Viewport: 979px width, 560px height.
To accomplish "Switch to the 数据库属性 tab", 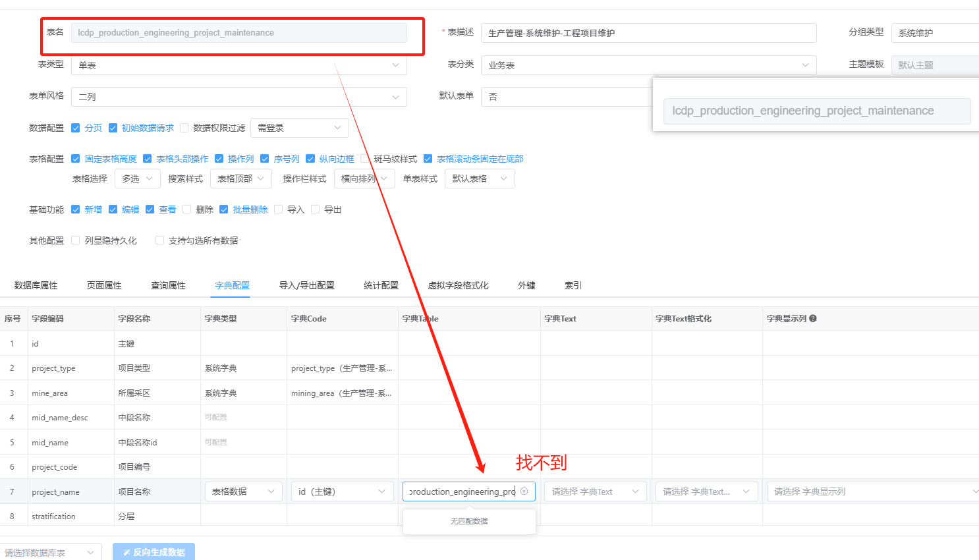I will click(x=36, y=285).
